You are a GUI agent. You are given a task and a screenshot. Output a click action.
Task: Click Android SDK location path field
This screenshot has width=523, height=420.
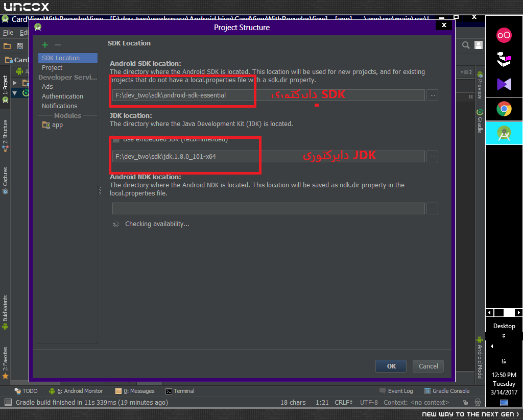pos(268,95)
